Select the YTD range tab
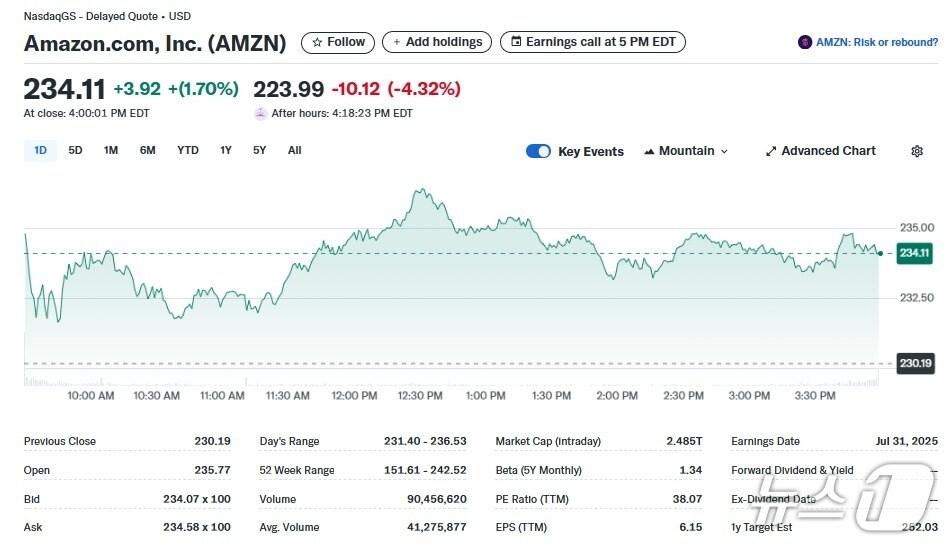948x545 pixels. click(188, 150)
